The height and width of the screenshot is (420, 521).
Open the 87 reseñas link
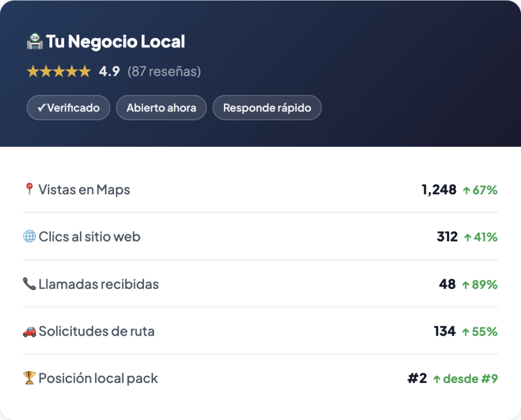164,72
